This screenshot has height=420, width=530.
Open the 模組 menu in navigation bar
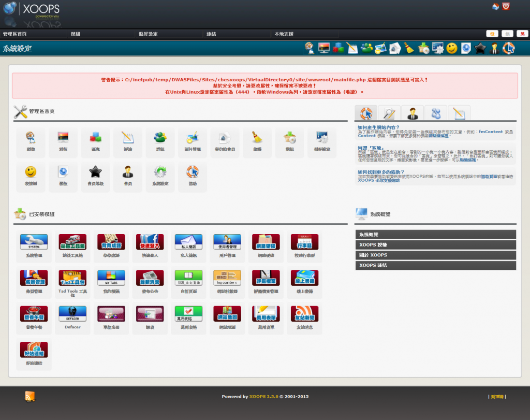(x=76, y=34)
